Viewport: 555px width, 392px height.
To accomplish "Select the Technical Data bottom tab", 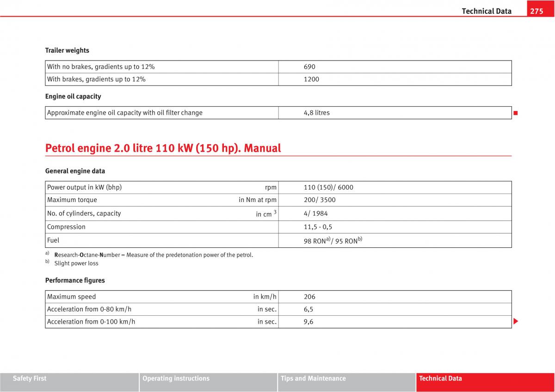I will click(x=485, y=382).
